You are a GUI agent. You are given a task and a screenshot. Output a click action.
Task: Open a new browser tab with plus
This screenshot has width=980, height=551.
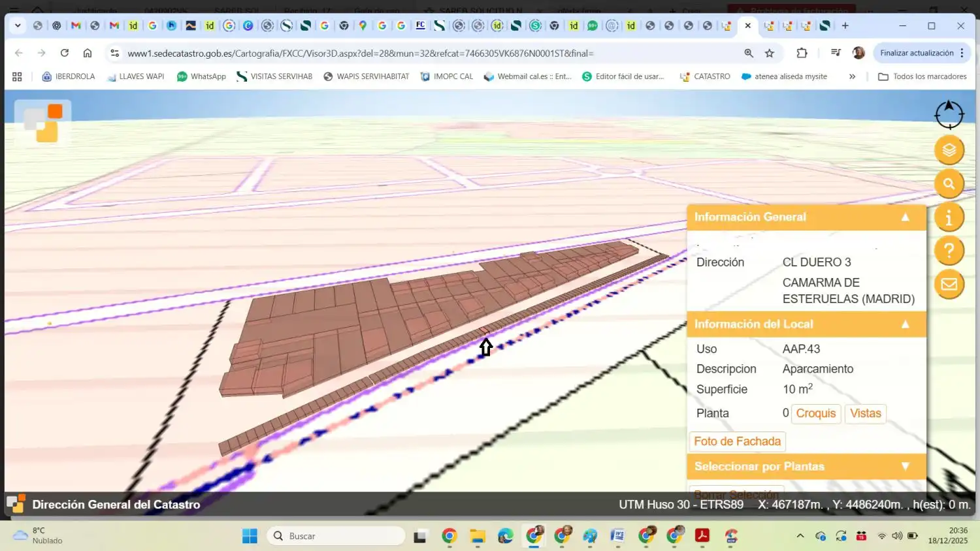point(845,25)
